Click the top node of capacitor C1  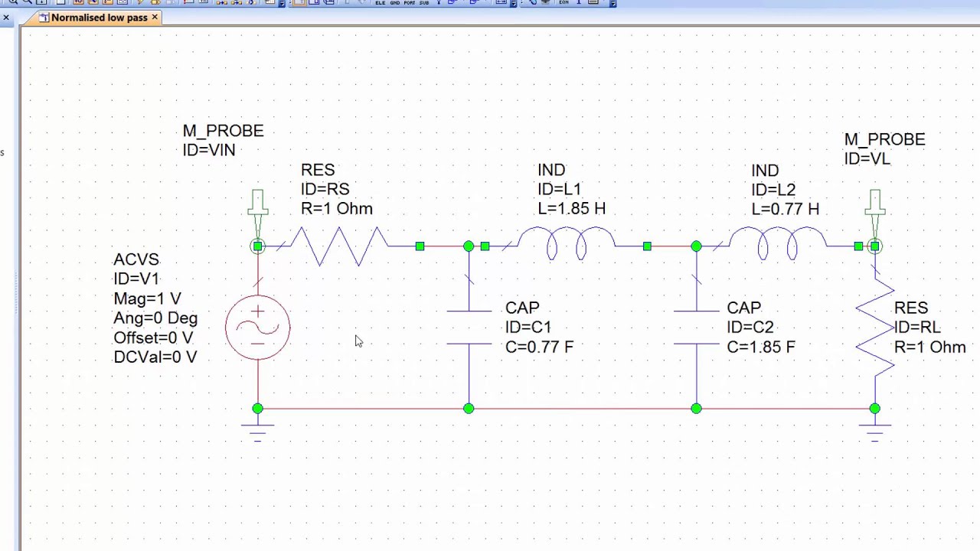(x=469, y=246)
